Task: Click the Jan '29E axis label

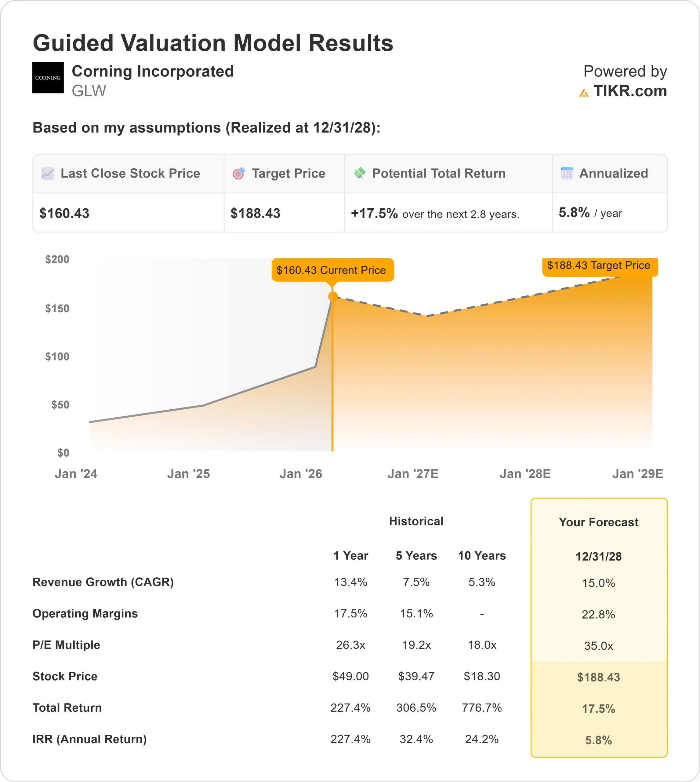Action: 638,474
